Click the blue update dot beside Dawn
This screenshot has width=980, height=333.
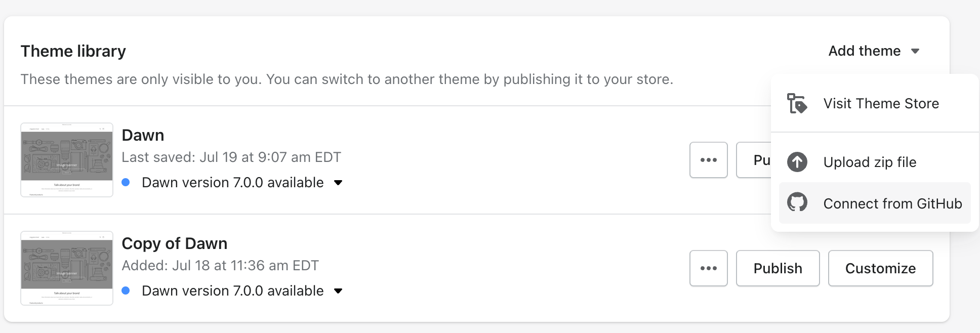coord(126,182)
